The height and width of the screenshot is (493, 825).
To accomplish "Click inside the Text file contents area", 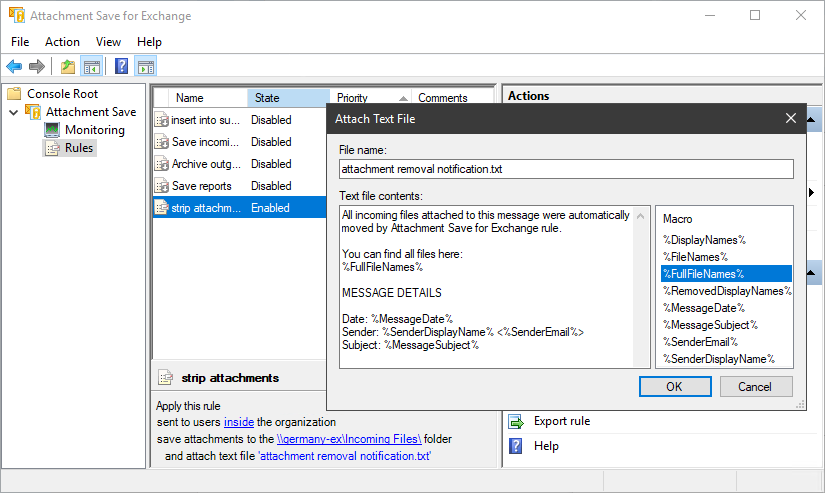I will pos(486,287).
